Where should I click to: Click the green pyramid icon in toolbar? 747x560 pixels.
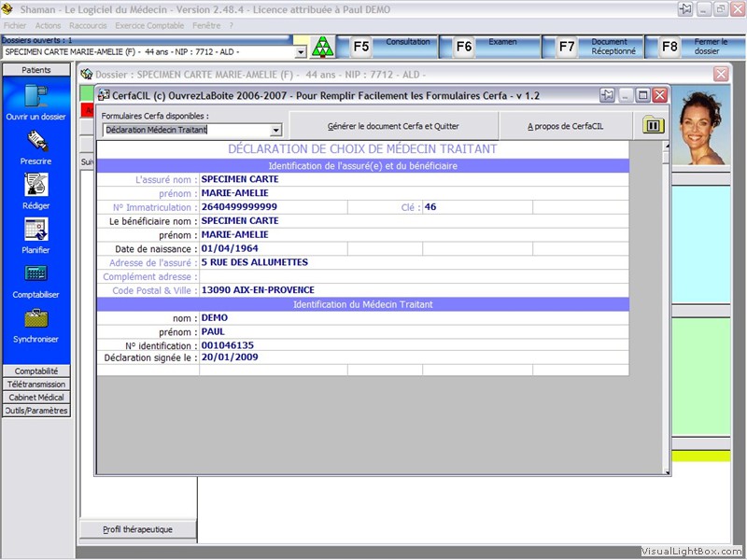(x=322, y=48)
